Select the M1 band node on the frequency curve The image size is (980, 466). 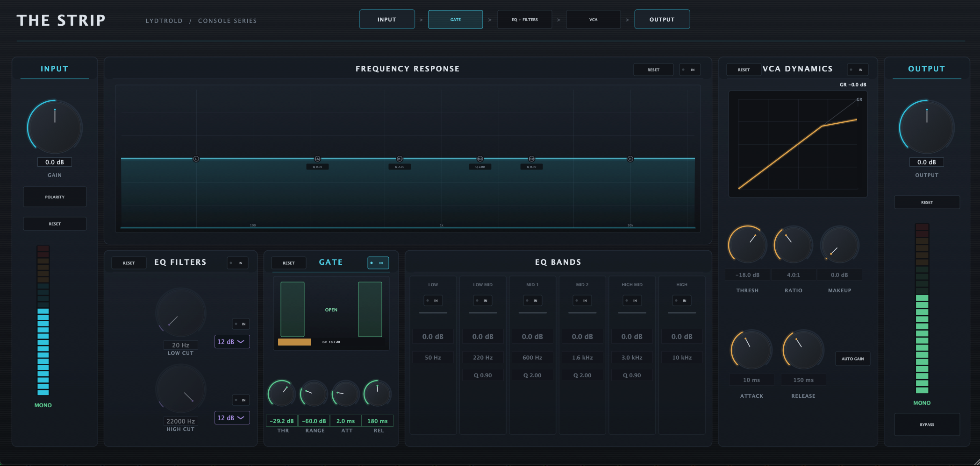tap(400, 159)
